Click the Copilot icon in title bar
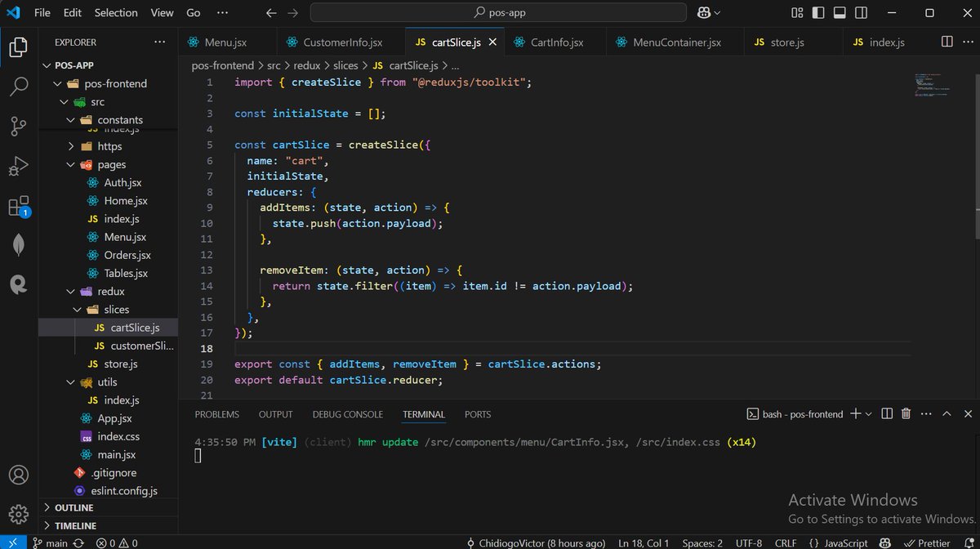 pyautogui.click(x=703, y=13)
